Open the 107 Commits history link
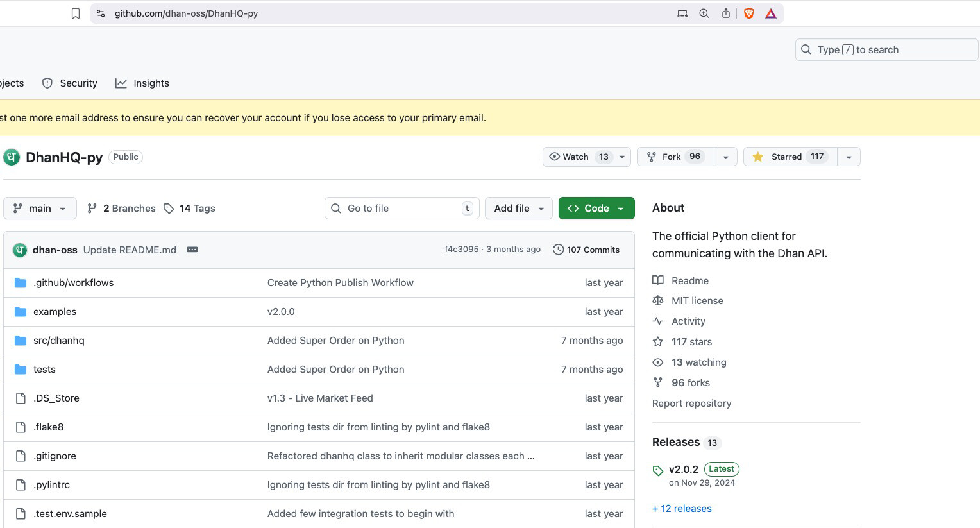Image resolution: width=980 pixels, height=528 pixels. click(x=586, y=250)
